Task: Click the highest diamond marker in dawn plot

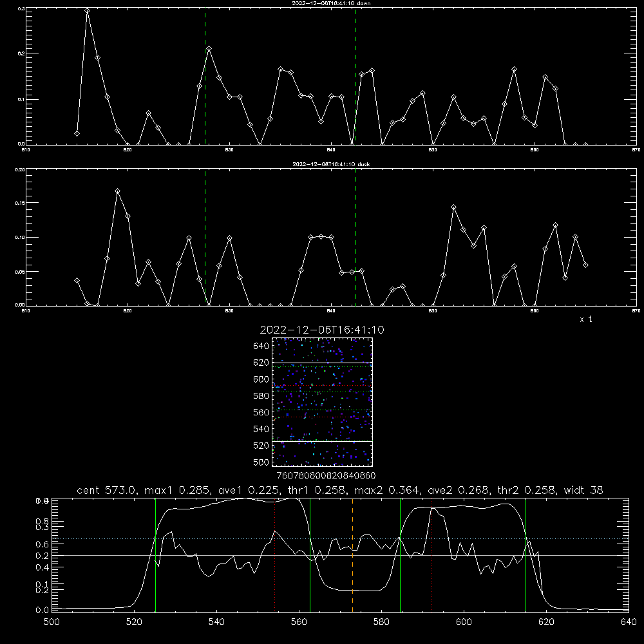Action: point(87,11)
